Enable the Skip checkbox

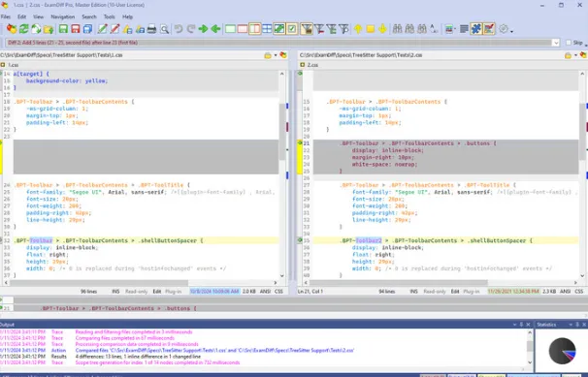(569, 43)
